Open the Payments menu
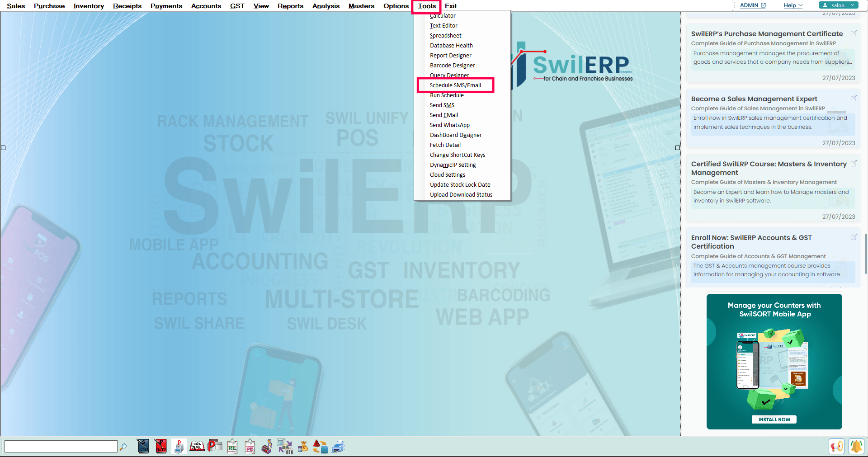 166,6
